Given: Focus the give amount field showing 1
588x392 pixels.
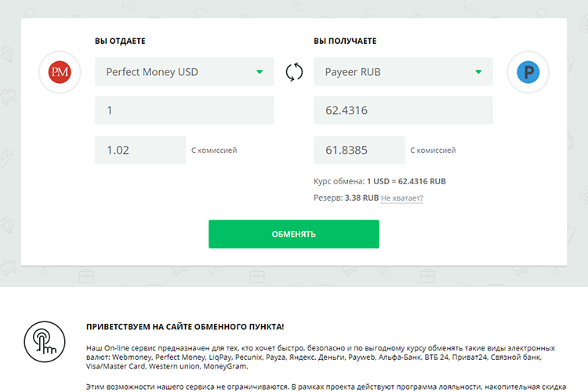Looking at the screenshot, I should tap(184, 111).
